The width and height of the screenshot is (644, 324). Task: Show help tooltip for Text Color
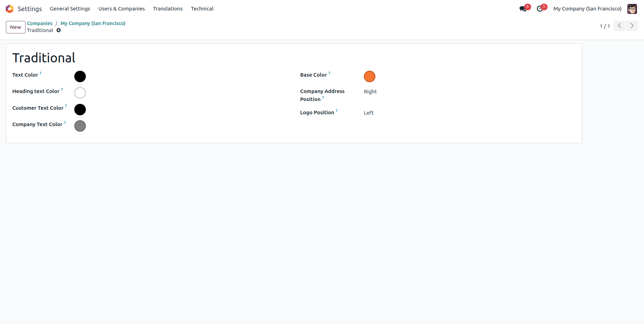pyautogui.click(x=40, y=73)
